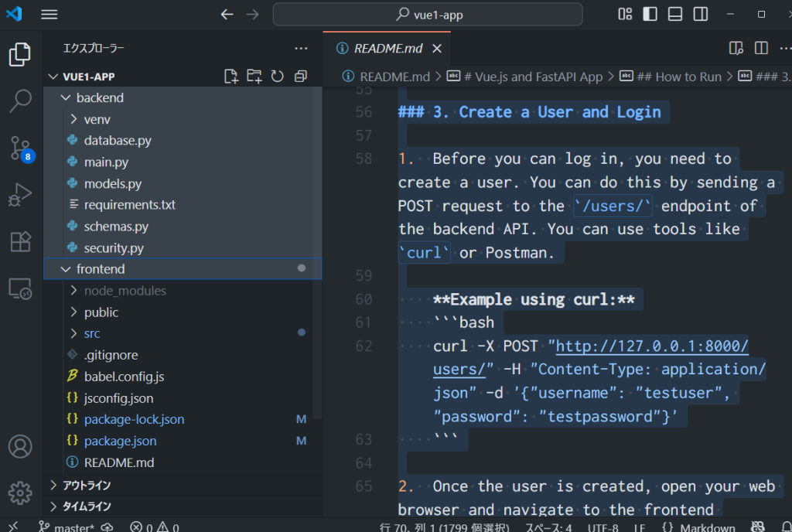Open the Run and Debug view
Viewport: 792px width, 532px height.
pos(20,195)
